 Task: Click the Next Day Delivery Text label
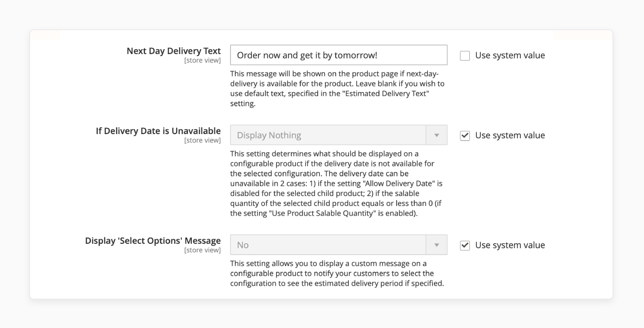coord(174,51)
